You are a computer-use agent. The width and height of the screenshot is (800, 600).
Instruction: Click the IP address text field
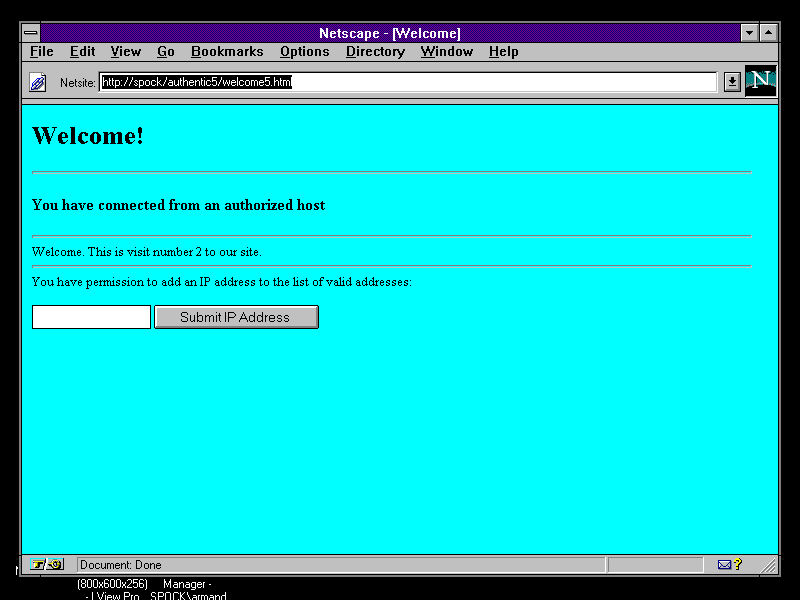[x=91, y=317]
